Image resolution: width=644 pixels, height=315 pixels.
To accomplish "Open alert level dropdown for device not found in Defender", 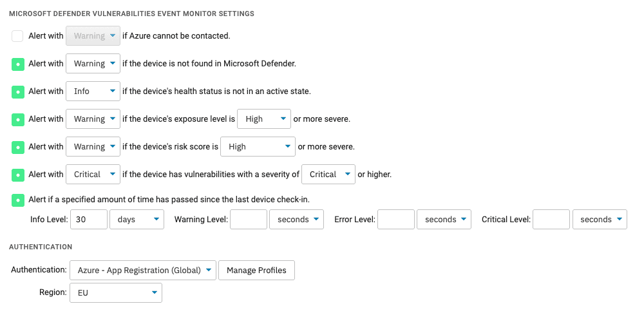I will pyautogui.click(x=93, y=64).
